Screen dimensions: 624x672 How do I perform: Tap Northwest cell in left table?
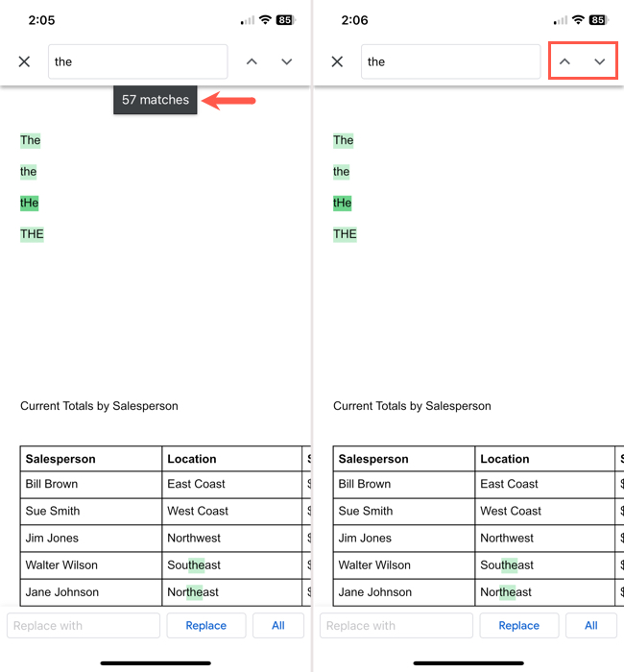click(232, 538)
